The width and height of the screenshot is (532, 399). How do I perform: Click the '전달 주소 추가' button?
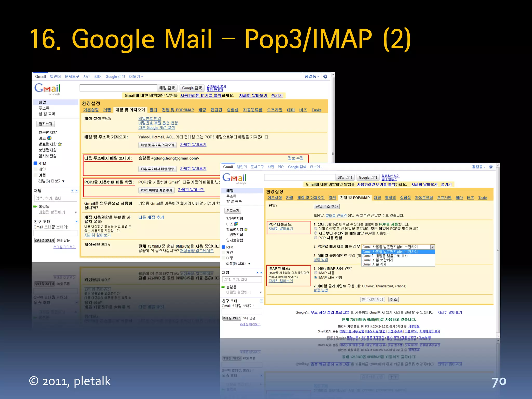tap(327, 207)
